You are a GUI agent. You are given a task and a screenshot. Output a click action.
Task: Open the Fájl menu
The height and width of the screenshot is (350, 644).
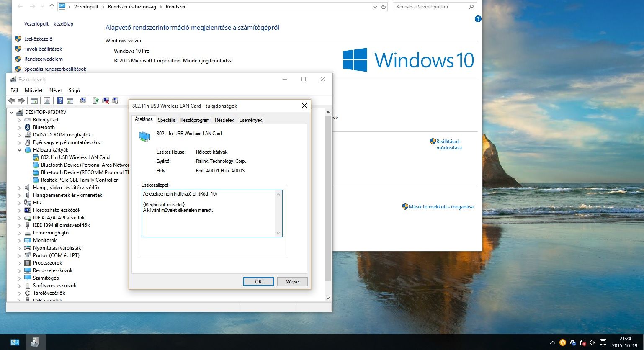point(14,90)
